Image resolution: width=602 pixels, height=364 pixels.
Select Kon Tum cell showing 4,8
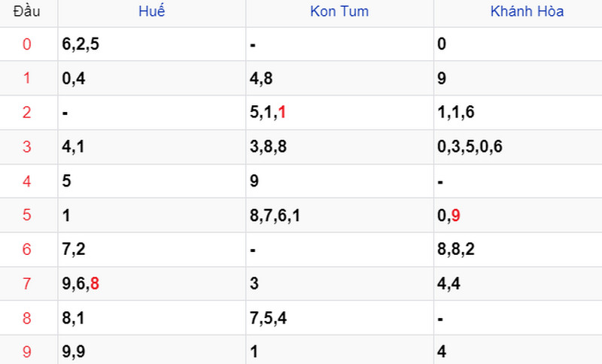click(x=339, y=78)
